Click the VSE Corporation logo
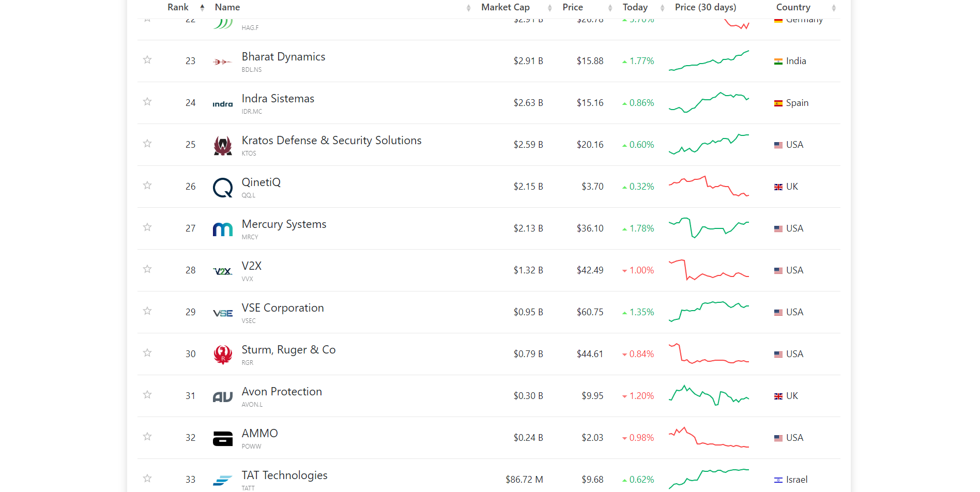980x492 pixels. (223, 313)
